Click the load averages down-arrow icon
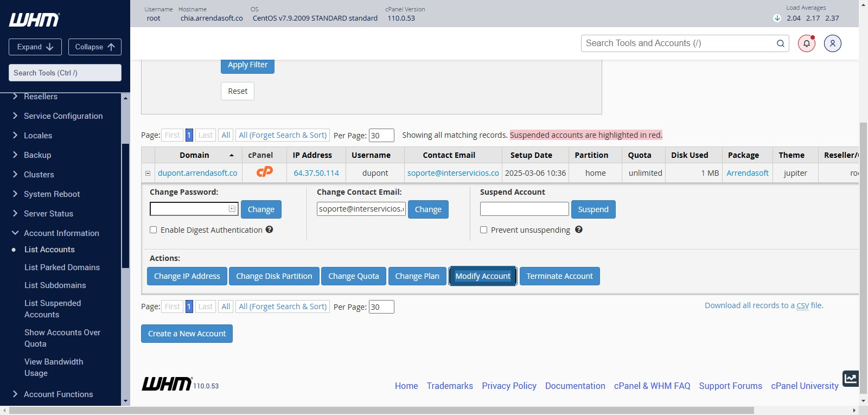 777,18
